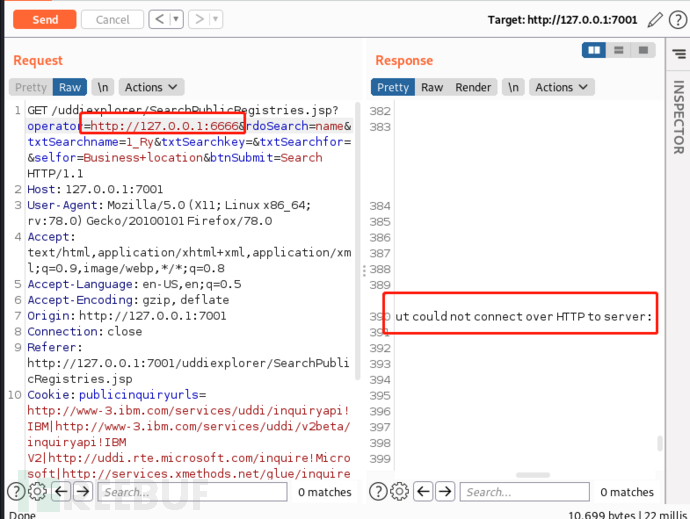Go to previous match in response search
This screenshot has width=690, height=519.
click(423, 491)
